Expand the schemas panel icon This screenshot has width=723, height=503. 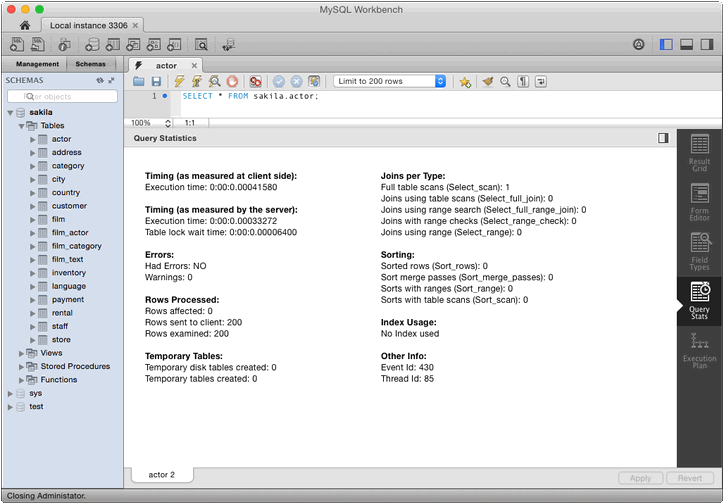coord(111,80)
